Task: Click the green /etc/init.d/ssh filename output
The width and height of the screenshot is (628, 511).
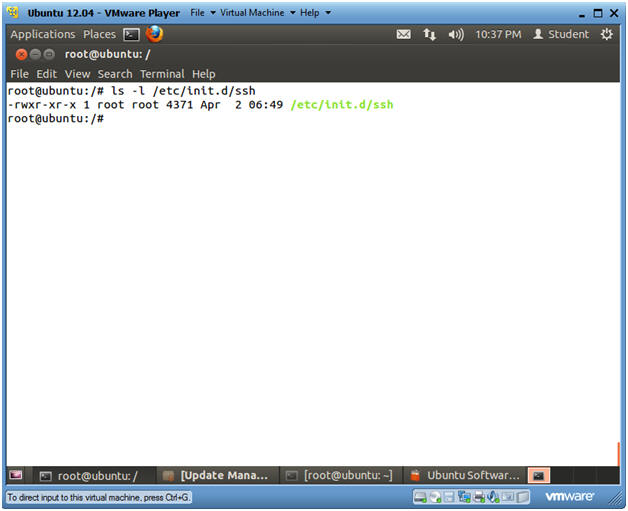Action: (x=342, y=105)
